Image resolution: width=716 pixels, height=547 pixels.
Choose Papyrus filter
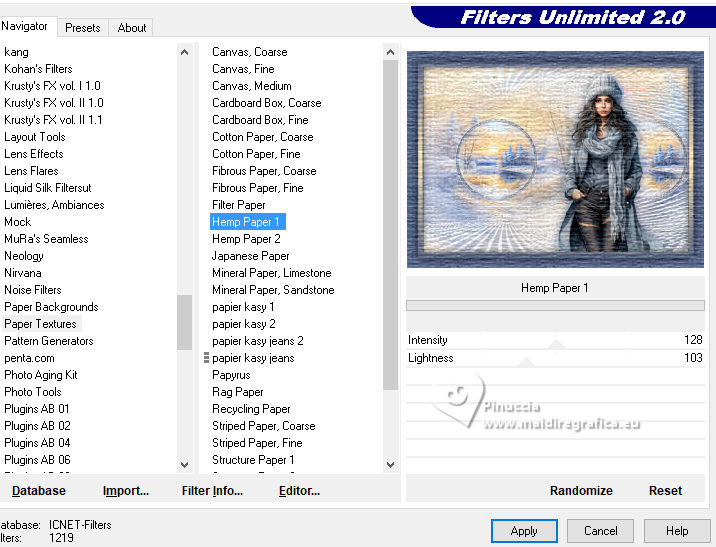click(231, 375)
